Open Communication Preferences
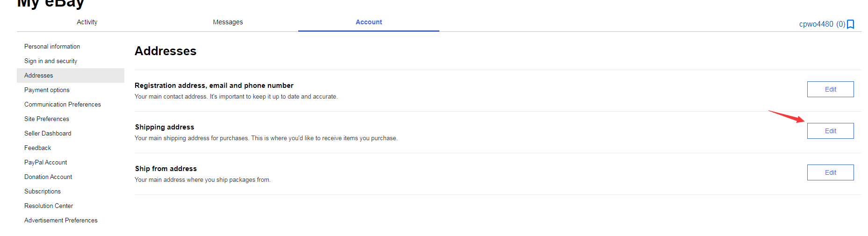 coord(63,104)
